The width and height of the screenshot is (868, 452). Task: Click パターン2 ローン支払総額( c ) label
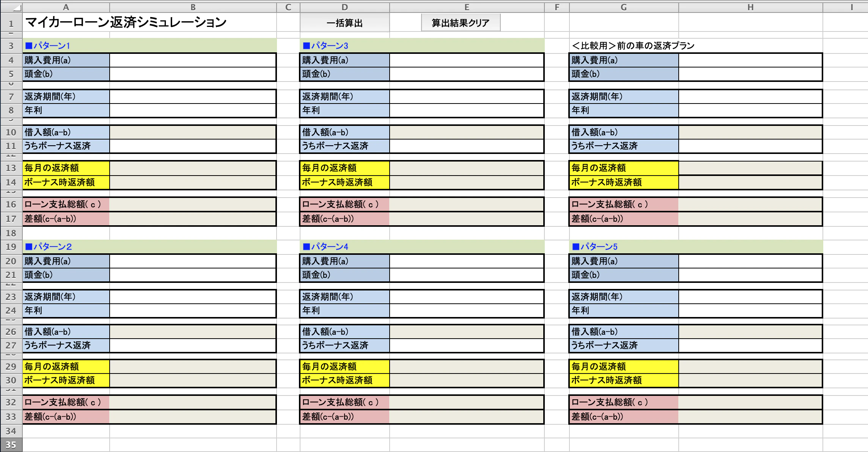63,402
